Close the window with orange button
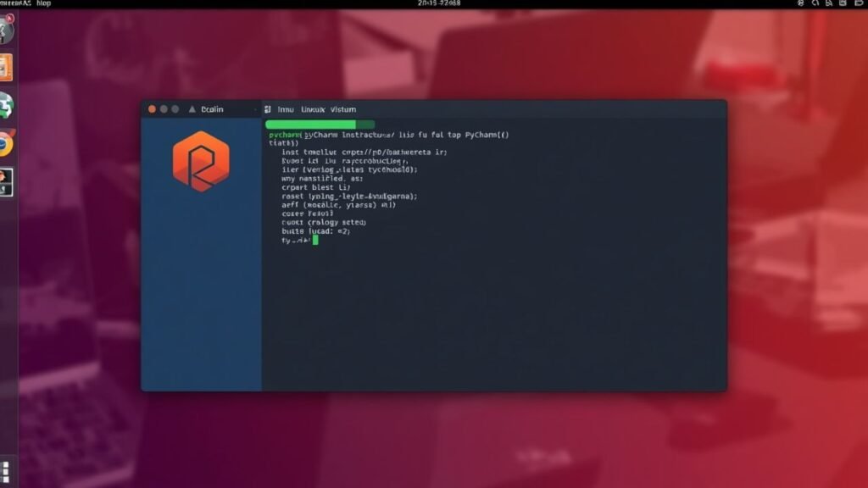Image resolution: width=868 pixels, height=488 pixels. click(152, 109)
